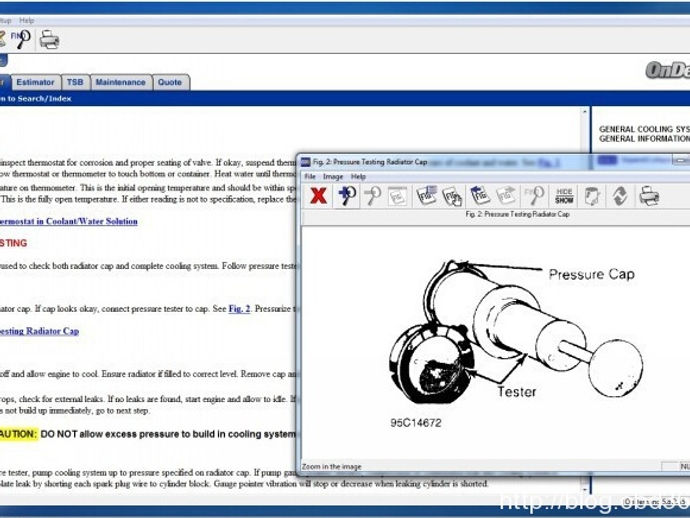Click the red X close-figure icon
Image resolution: width=690 pixels, height=518 pixels.
318,196
